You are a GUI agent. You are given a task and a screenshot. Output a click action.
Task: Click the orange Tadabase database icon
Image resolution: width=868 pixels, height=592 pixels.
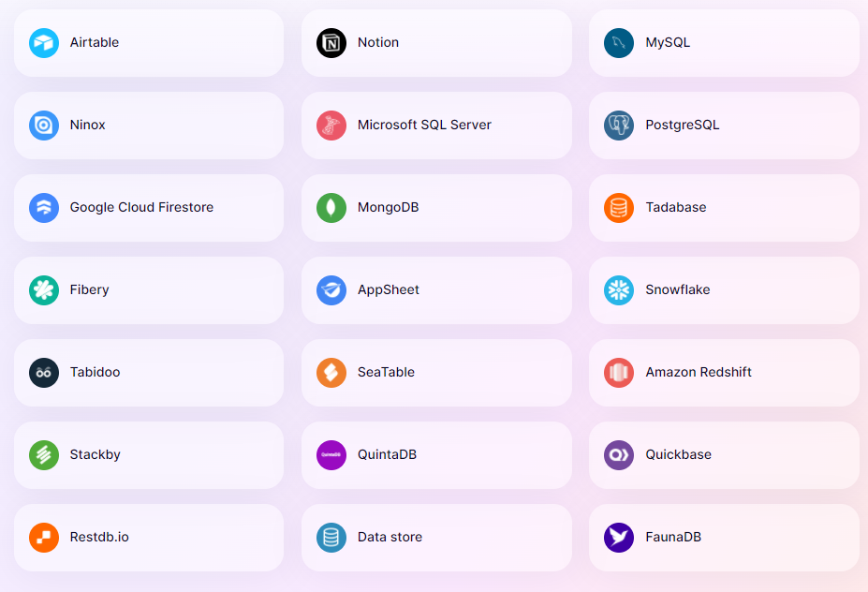click(619, 208)
